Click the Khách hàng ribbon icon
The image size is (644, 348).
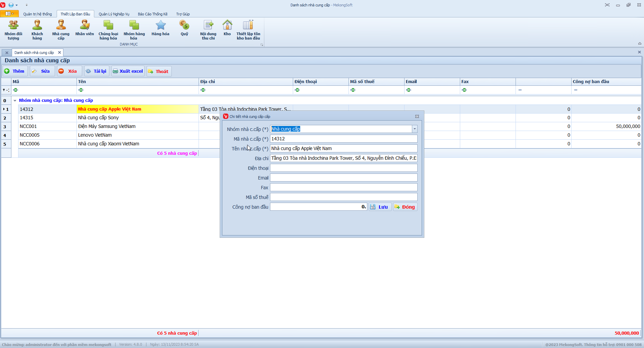coord(37,30)
